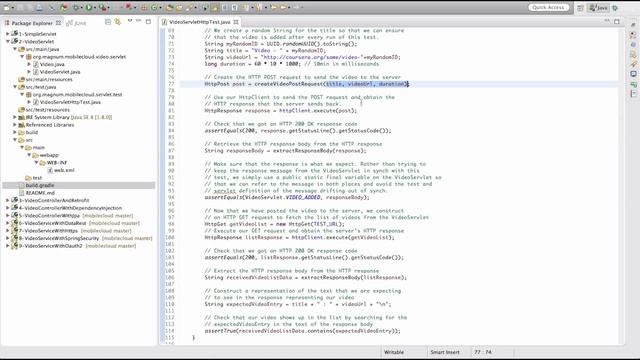The width and height of the screenshot is (640, 360).
Task: Click the Debug bug icon
Action: click(x=76, y=7)
